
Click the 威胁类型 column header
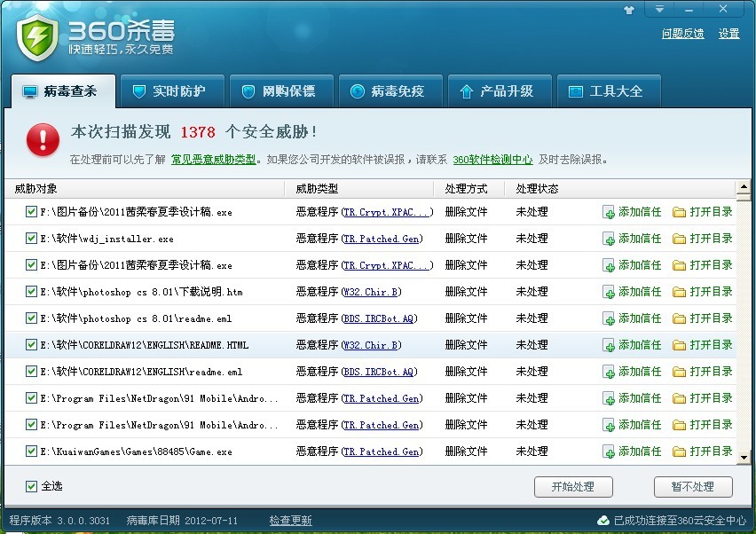[x=317, y=188]
